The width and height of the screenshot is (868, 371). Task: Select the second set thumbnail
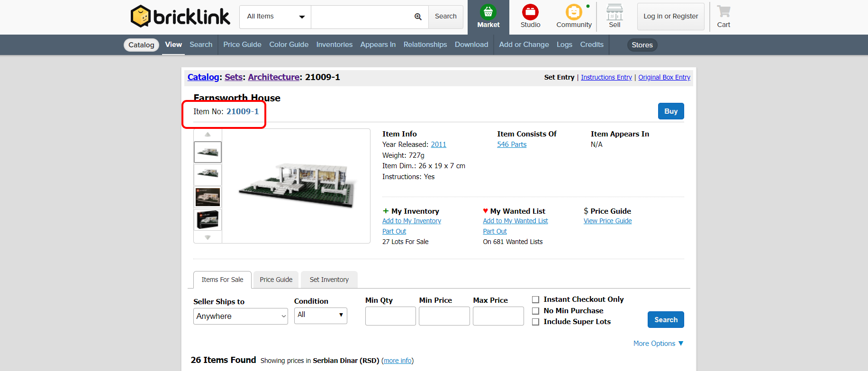coord(208,174)
